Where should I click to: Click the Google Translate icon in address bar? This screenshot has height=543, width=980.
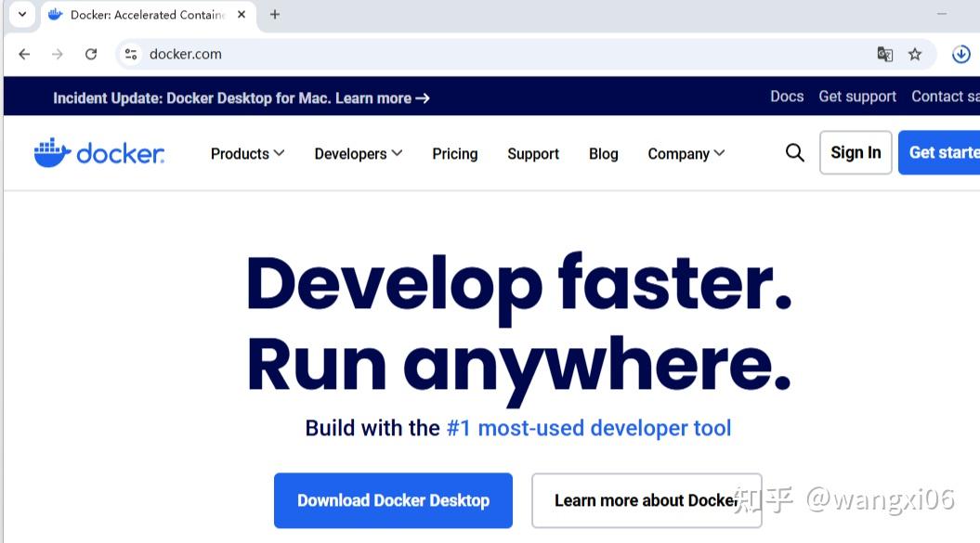884,54
